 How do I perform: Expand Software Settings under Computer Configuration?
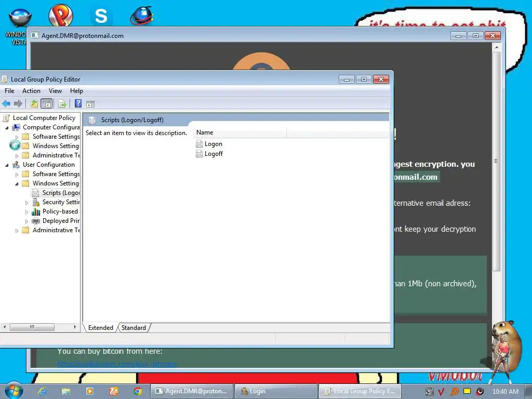(17, 137)
